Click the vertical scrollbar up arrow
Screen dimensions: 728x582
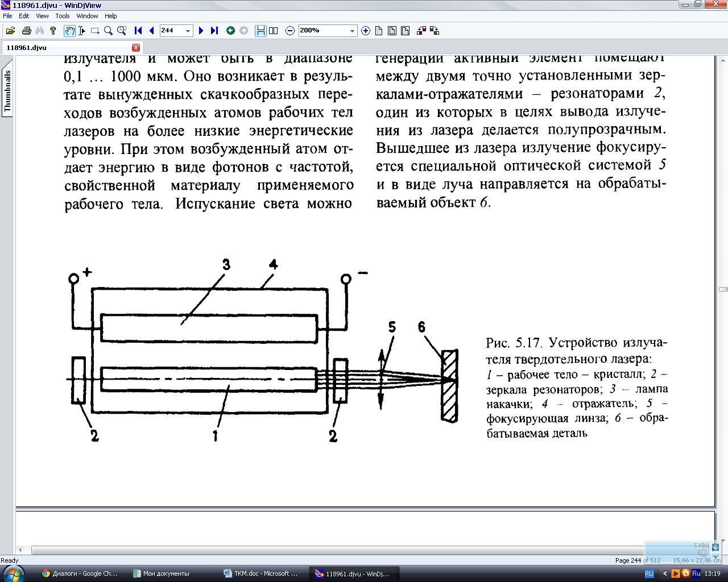tap(722, 60)
